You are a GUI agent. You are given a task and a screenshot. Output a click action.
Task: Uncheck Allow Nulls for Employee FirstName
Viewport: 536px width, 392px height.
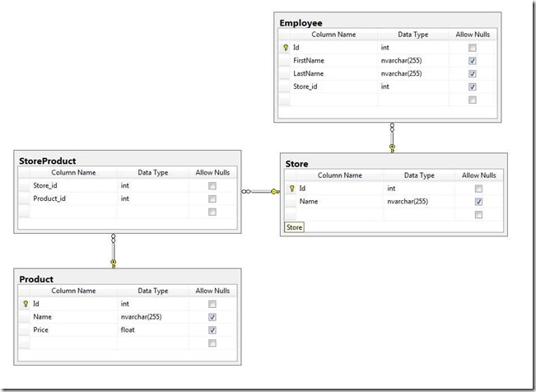pyautogui.click(x=473, y=61)
